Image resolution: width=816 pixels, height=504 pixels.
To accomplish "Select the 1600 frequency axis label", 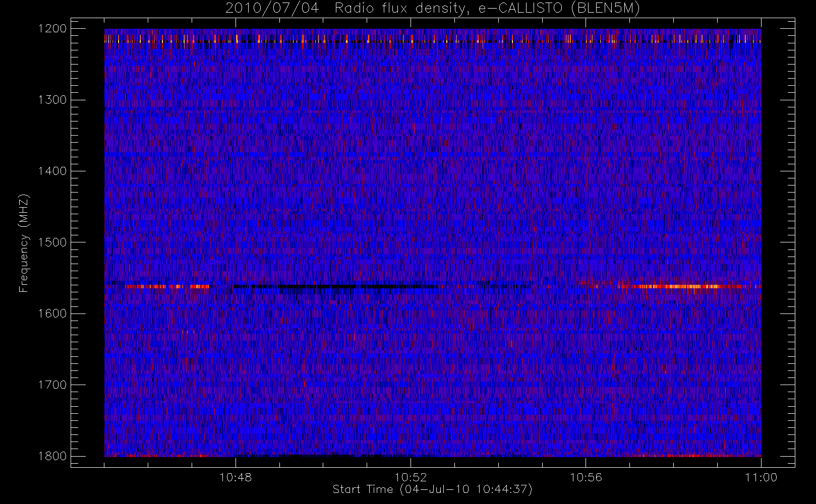I will tap(52, 313).
